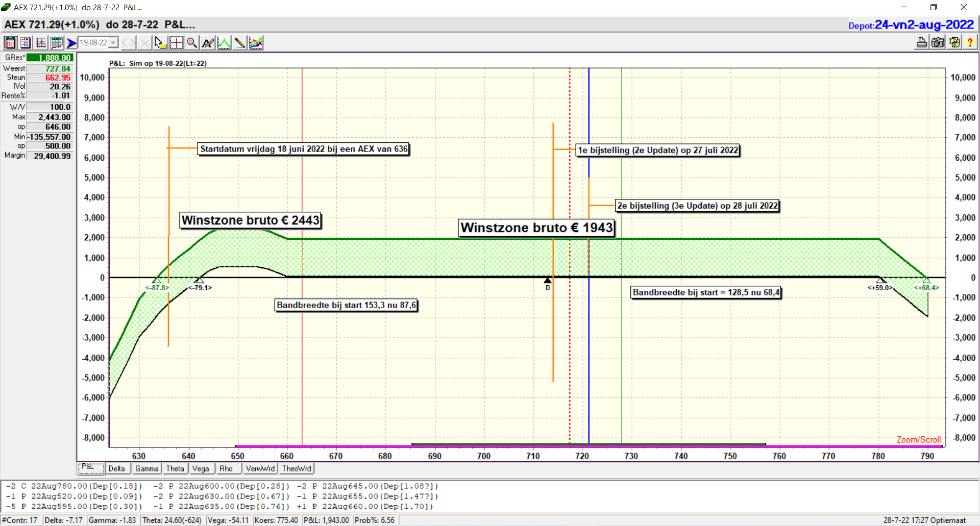Viewport: 980px width, 526px height.
Task: Click the Koers: 775.40 status entry
Action: tap(276, 520)
